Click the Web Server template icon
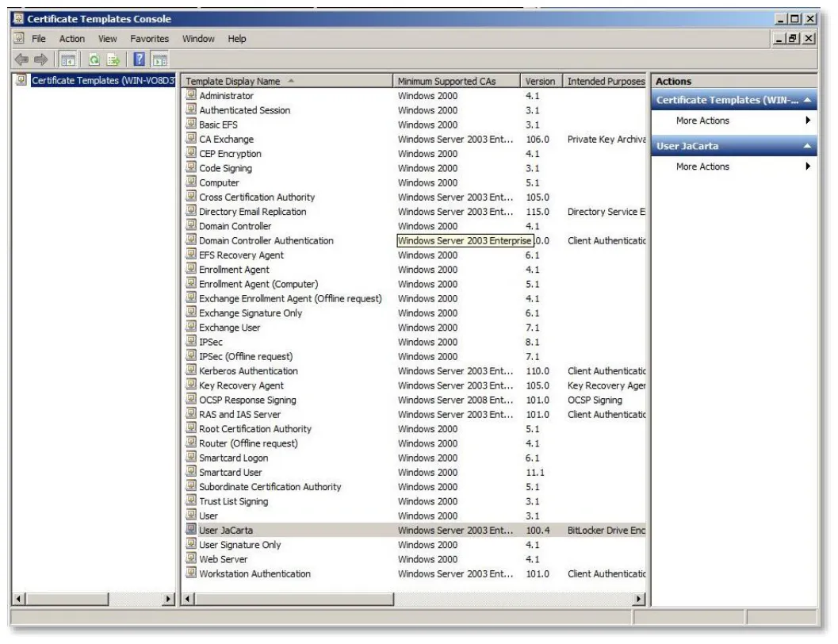 click(191, 558)
